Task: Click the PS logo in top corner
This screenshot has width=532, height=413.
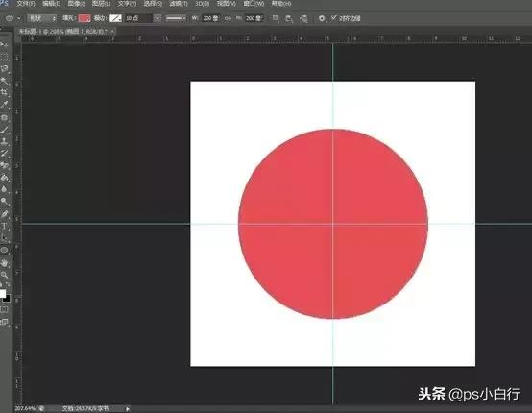Action: click(4, 3)
